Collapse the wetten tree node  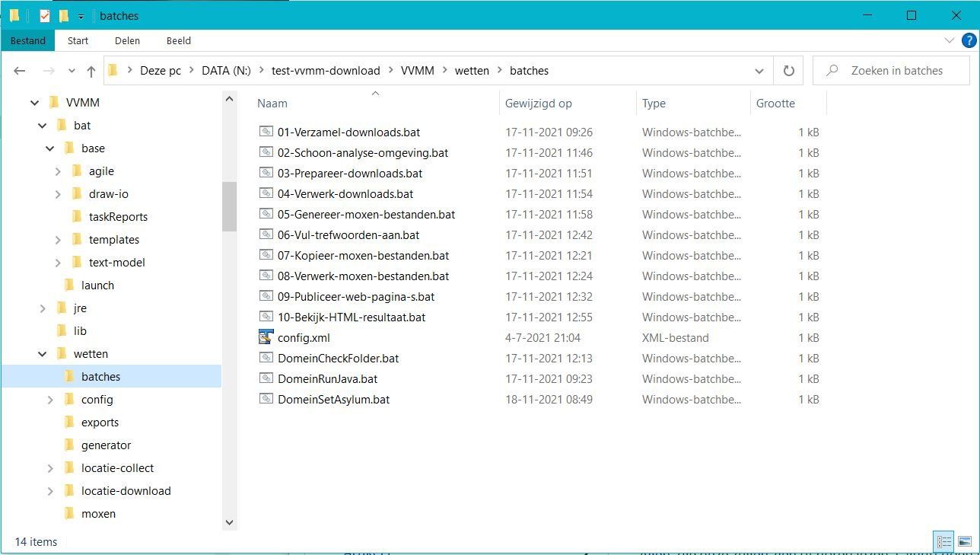(x=42, y=354)
